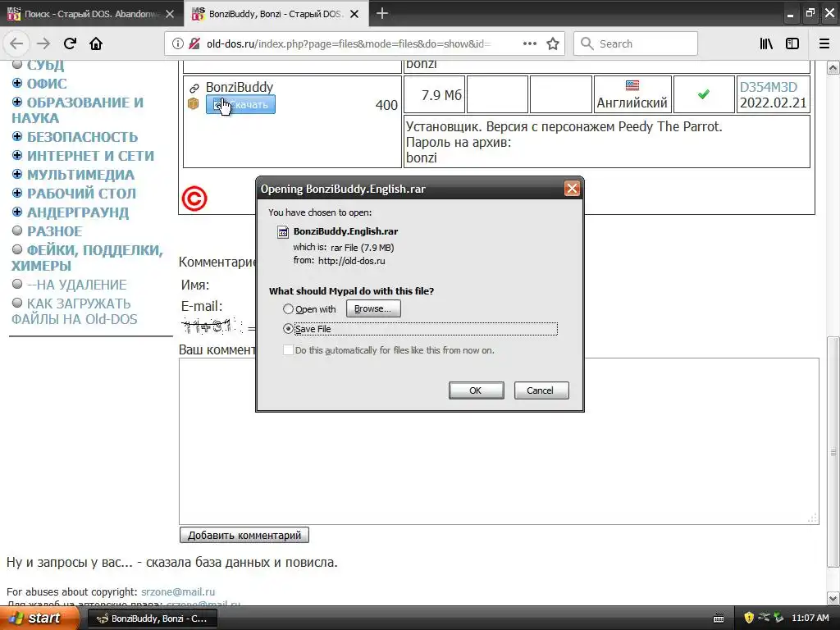Go to the Home page icon
The width and height of the screenshot is (840, 630).
(x=96, y=43)
